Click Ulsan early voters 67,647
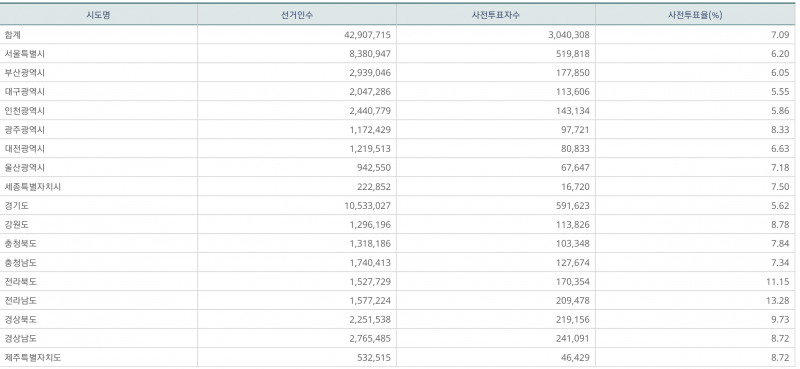The image size is (800, 369). coord(576,167)
